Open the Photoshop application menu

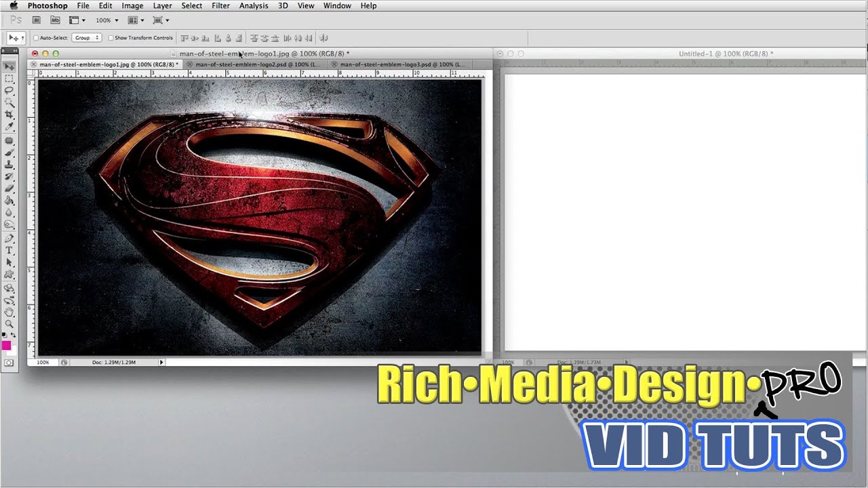[x=47, y=5]
